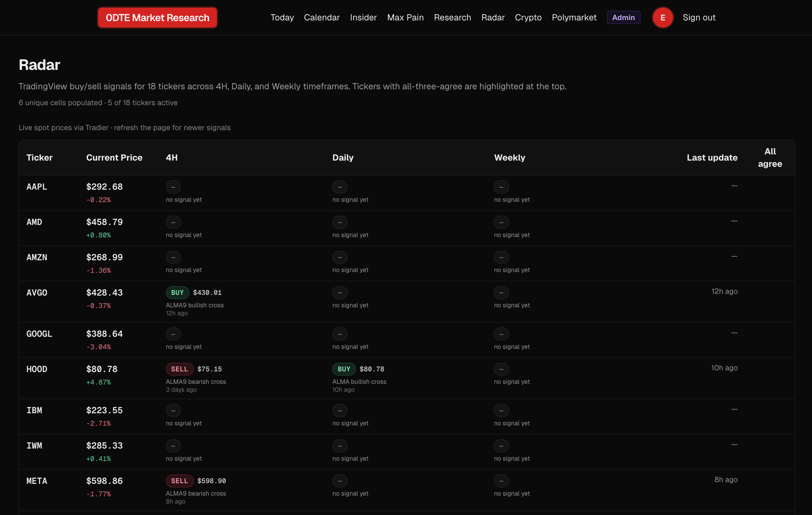Select the HOOD ticker row label
The width and height of the screenshot is (812, 515).
37,369
